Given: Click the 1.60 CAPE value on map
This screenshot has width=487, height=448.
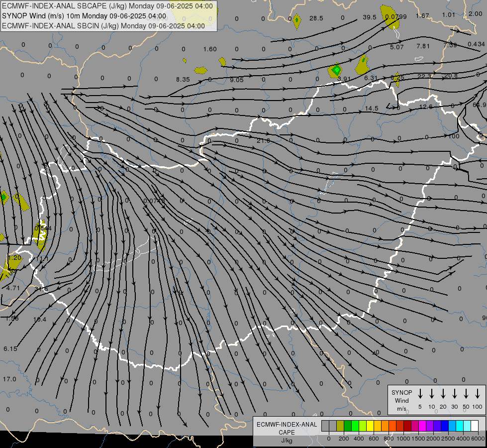Looking at the screenshot, I should pos(210,49).
